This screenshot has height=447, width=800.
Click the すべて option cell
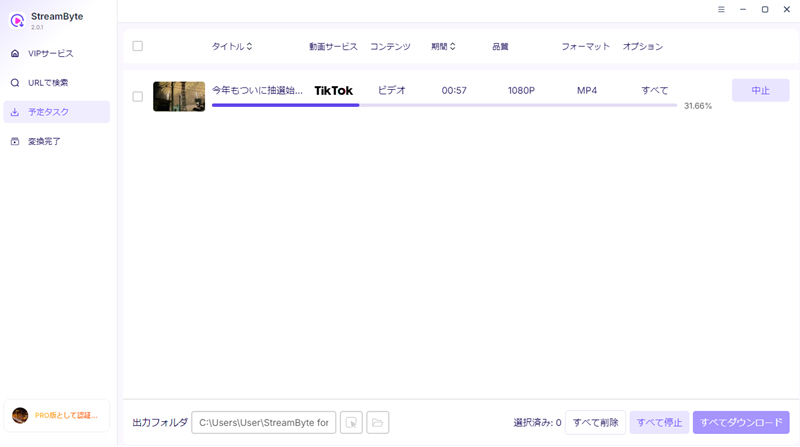pyautogui.click(x=655, y=90)
